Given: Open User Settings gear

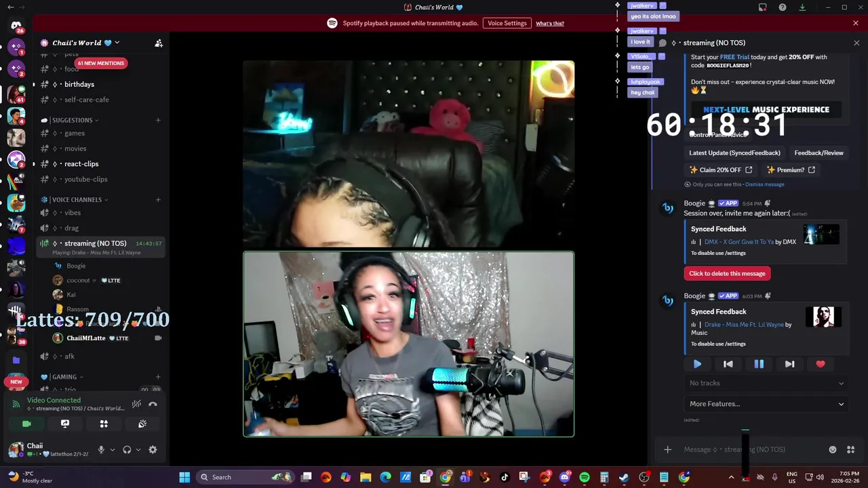Looking at the screenshot, I should pyautogui.click(x=153, y=449).
